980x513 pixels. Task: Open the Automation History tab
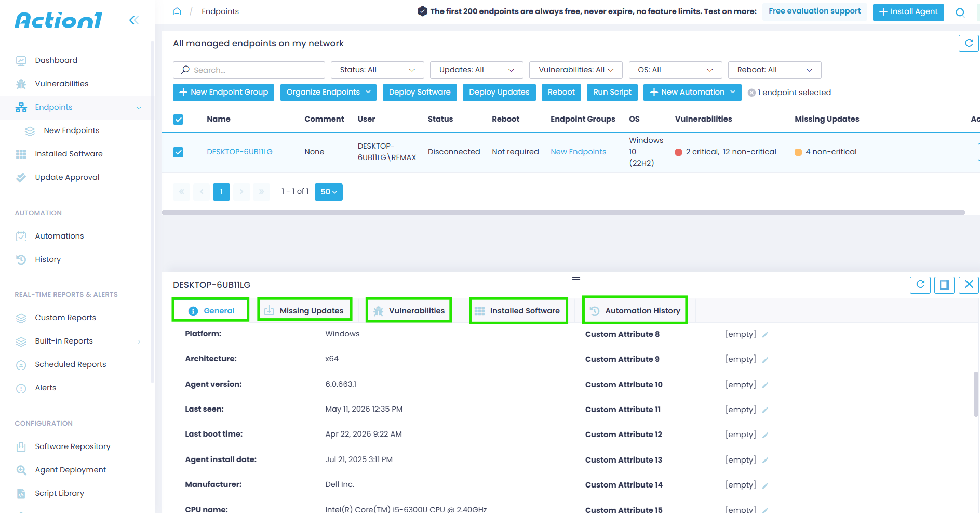[635, 311]
